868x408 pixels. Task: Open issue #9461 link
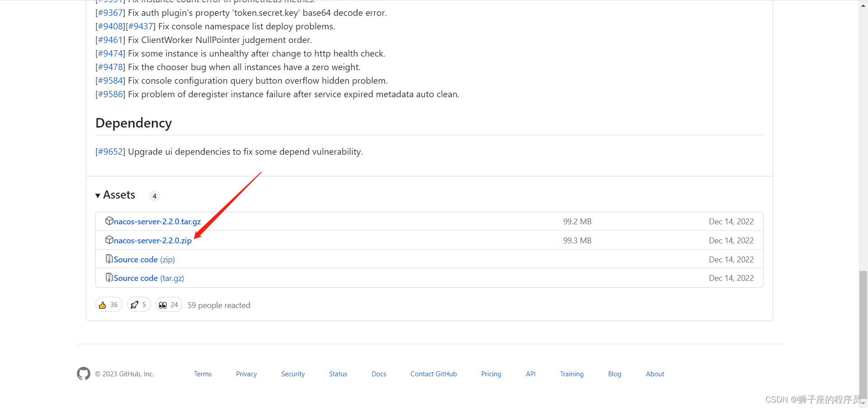(110, 40)
